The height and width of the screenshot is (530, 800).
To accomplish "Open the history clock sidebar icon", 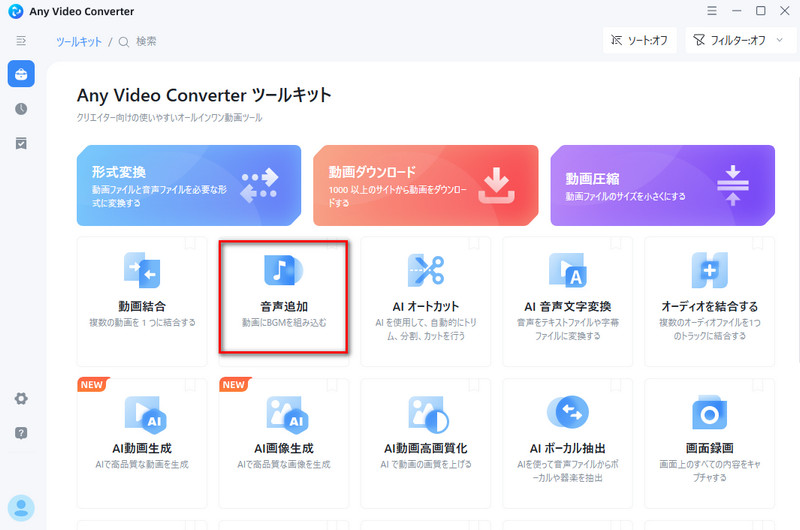I will pyautogui.click(x=21, y=109).
